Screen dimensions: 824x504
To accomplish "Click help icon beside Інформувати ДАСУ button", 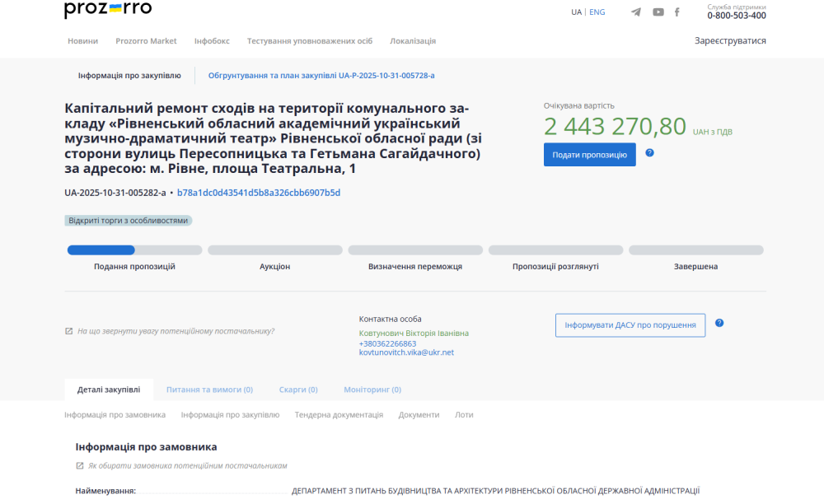I will coord(719,323).
